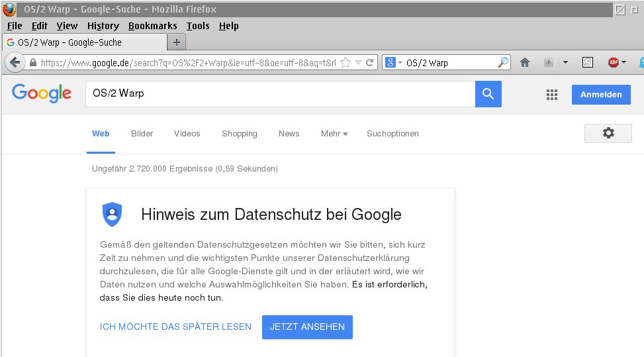Click the address bar URL text

tap(189, 63)
